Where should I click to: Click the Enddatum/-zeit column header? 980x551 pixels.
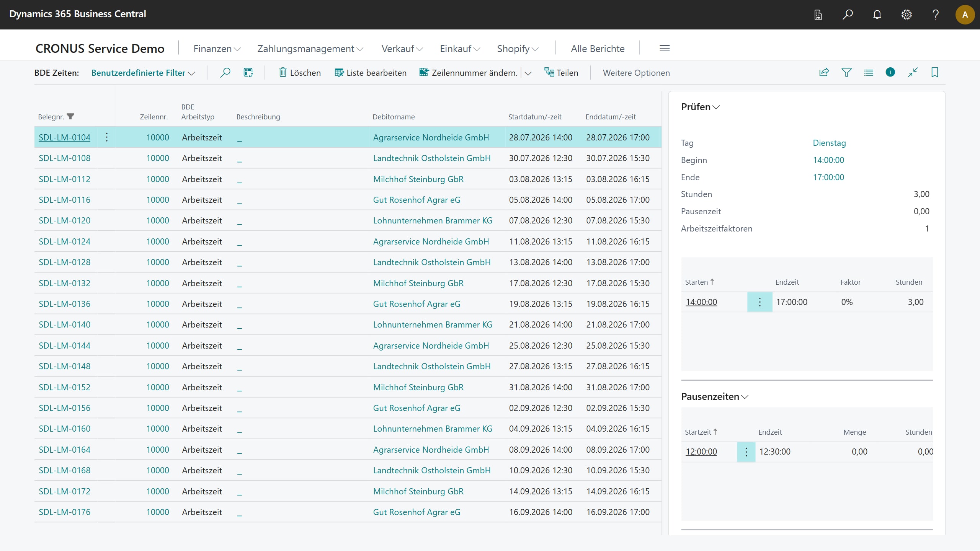610,117
